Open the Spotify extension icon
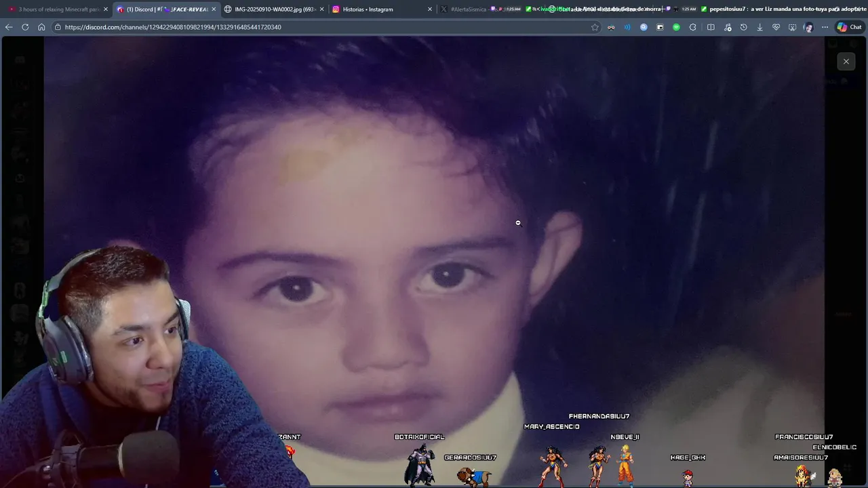868x488 pixels. (676, 27)
